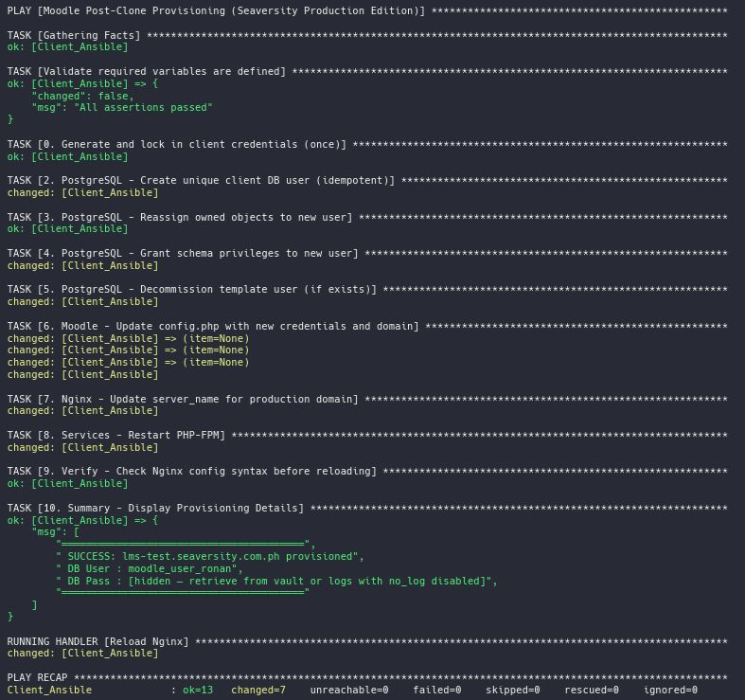The image size is (745, 700).
Task: Click the unreachable=0 value in recap
Action: pyautogui.click(x=349, y=690)
